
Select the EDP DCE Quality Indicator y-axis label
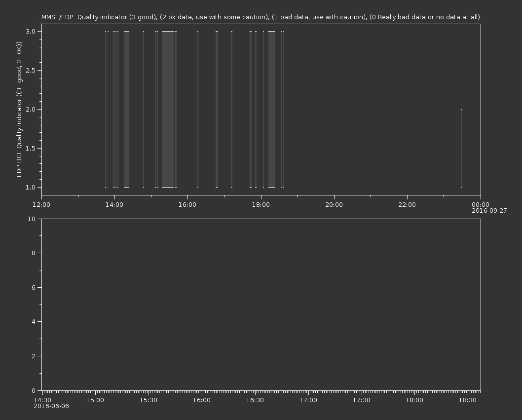coord(19,109)
